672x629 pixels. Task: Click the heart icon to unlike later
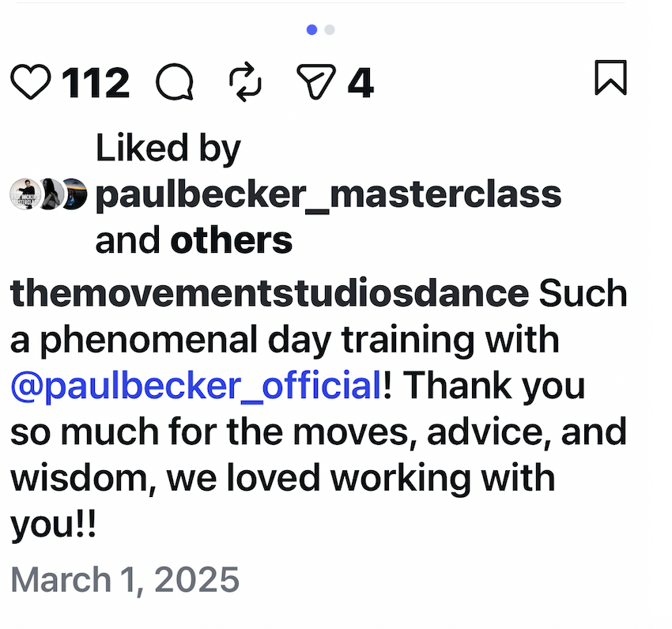click(x=31, y=81)
